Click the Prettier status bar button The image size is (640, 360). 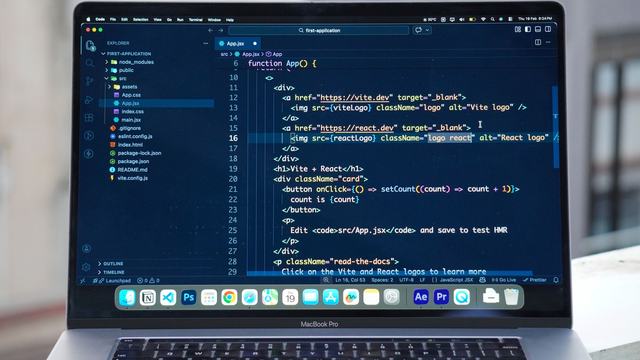(x=534, y=280)
